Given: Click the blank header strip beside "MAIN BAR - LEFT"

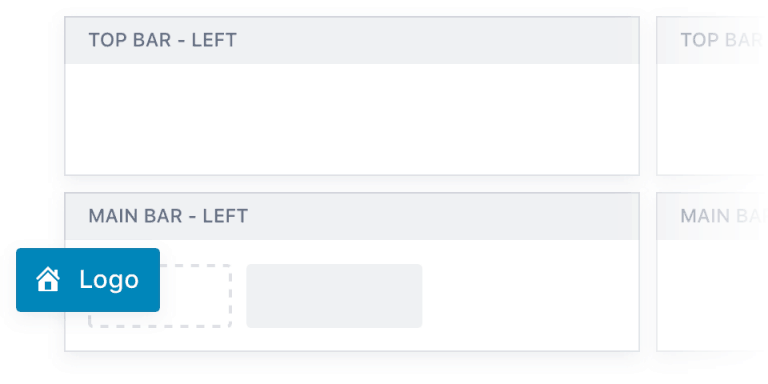Looking at the screenshot, I should [443, 216].
